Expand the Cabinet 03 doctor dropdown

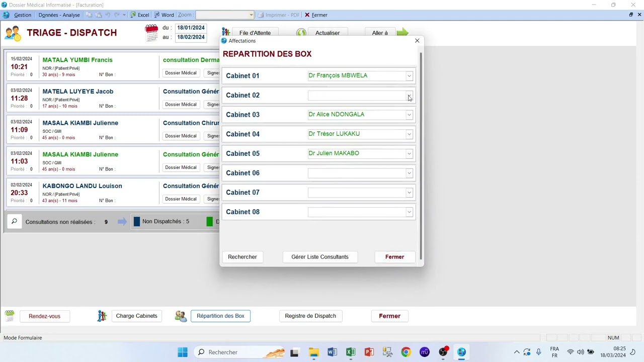409,115
